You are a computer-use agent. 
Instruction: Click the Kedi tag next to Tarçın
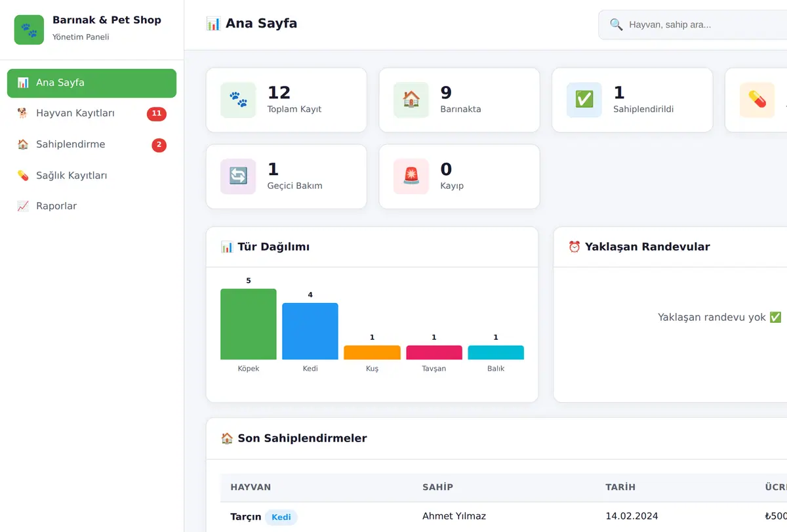tap(281, 517)
